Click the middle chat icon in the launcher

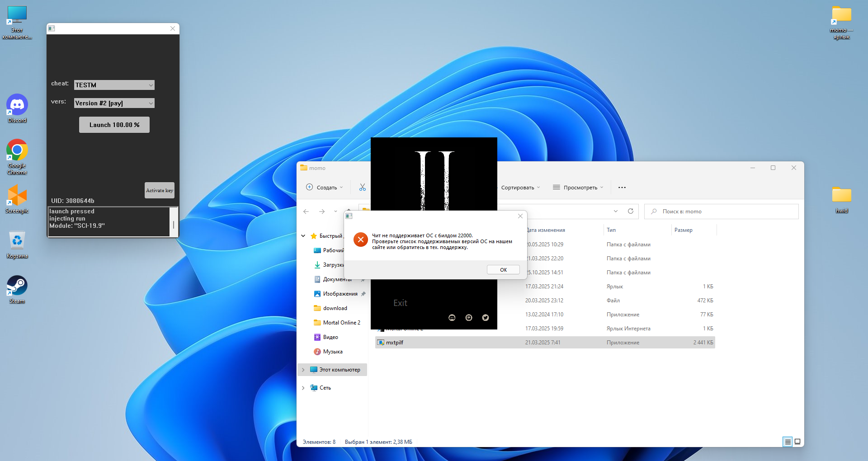pyautogui.click(x=469, y=318)
